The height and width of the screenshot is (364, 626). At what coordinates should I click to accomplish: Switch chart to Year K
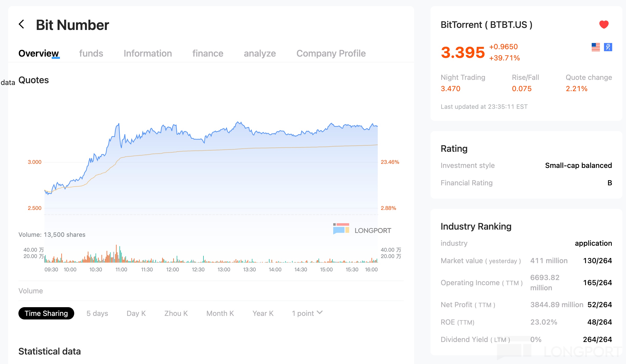[x=263, y=313]
